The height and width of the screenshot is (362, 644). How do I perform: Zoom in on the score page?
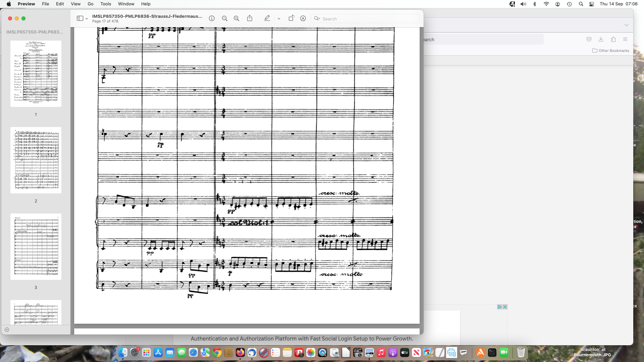coord(236,18)
